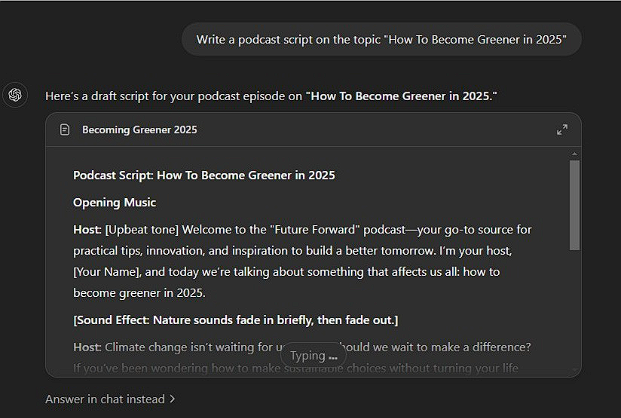
Task: Click the canvas vertical scrollbar thumb
Action: pos(574,205)
